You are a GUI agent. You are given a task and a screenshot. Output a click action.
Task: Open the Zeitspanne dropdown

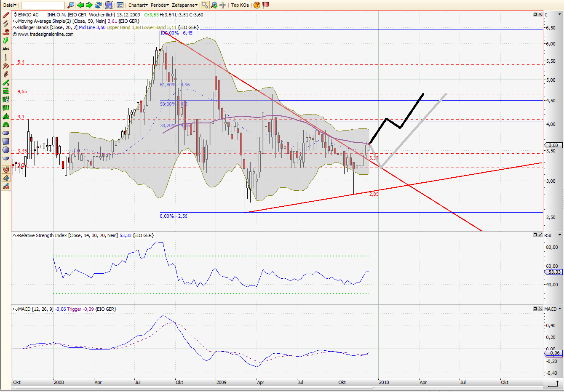(x=184, y=5)
